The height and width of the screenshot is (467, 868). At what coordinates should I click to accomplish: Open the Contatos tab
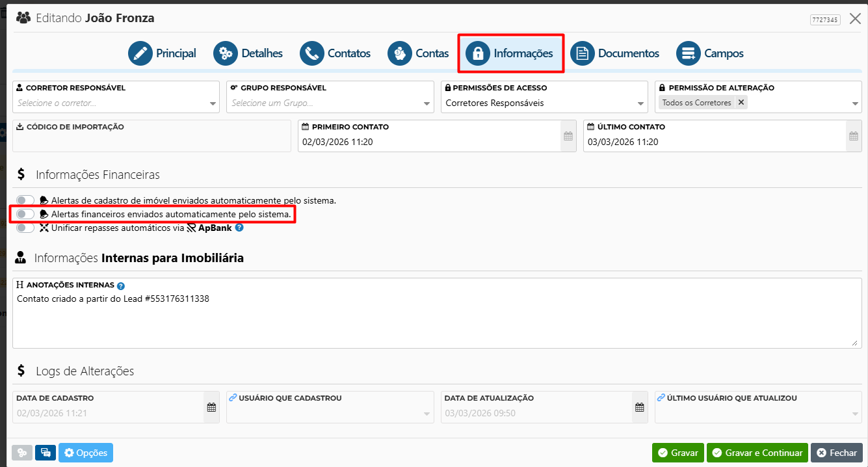(x=335, y=53)
